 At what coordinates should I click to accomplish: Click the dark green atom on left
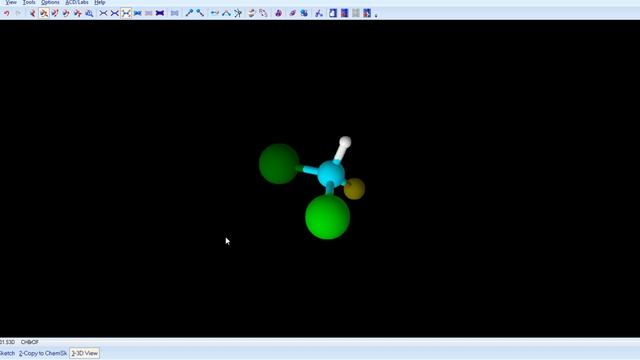(279, 164)
